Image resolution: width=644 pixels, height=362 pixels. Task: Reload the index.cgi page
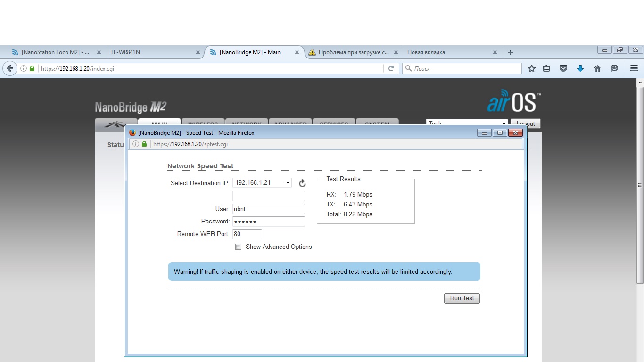[391, 68]
